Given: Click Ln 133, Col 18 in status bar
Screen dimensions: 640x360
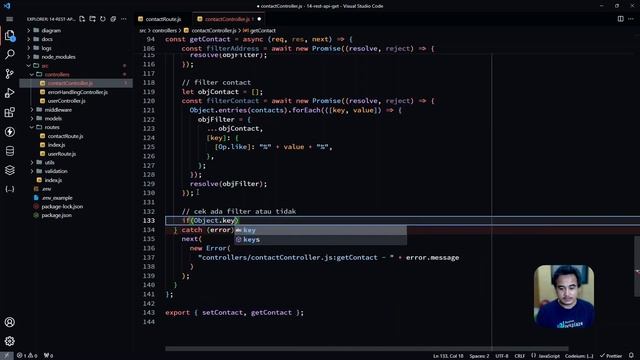Looking at the screenshot, I should point(448,356).
